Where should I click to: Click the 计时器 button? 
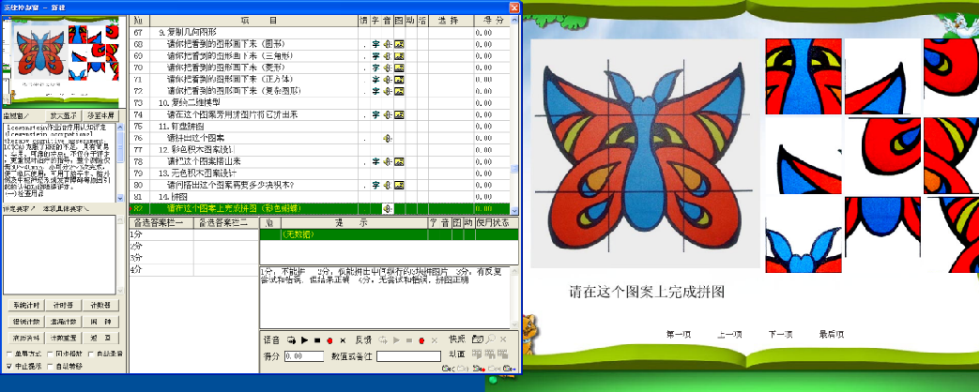coord(63,306)
